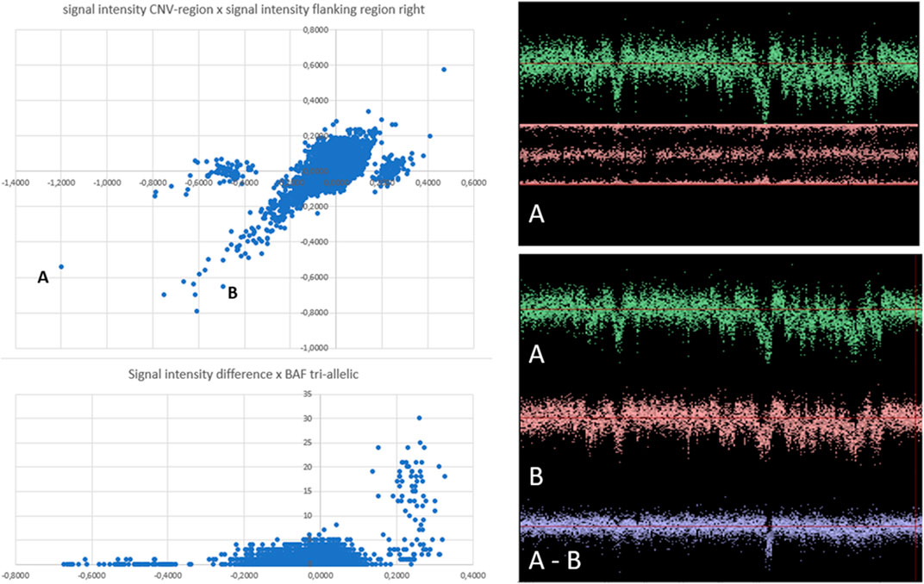
Task: Select the highest outlier point in the top scatter
Action: pos(444,70)
